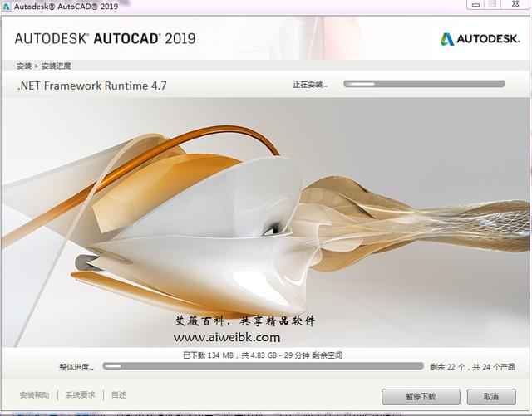Cancel the installation with 取消 button
This screenshot has width=532, height=416.
pyautogui.click(x=491, y=396)
